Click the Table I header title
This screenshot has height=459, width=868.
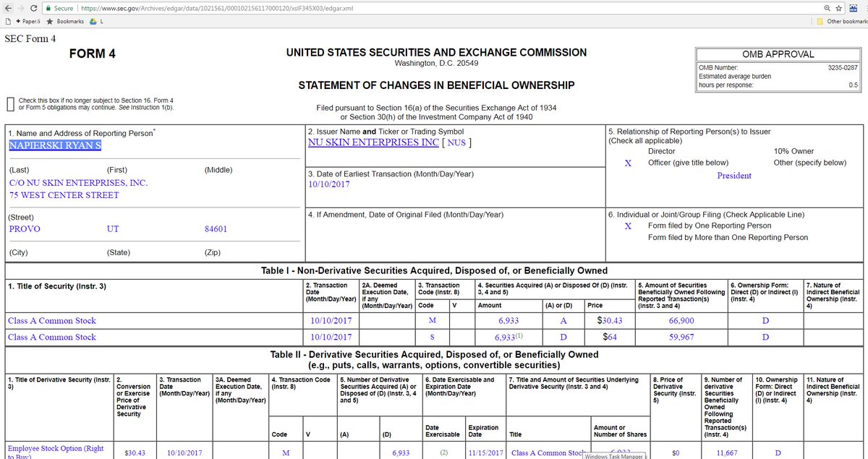tap(434, 271)
